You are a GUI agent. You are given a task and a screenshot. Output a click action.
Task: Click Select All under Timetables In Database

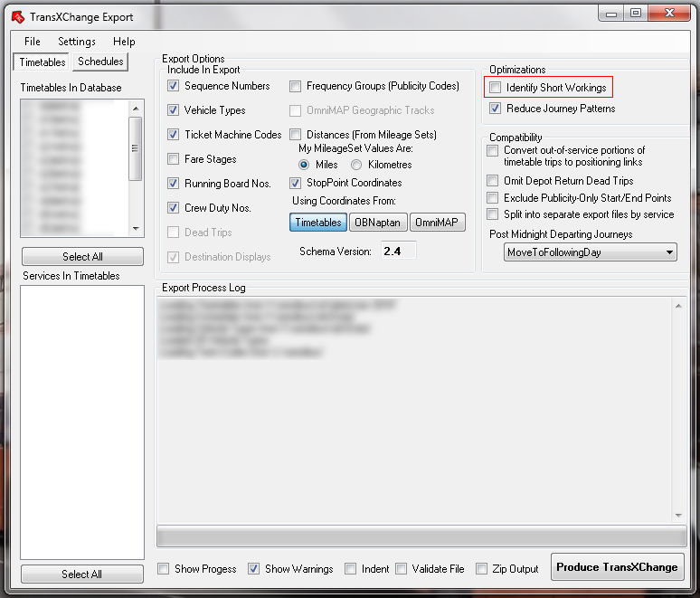tap(82, 256)
